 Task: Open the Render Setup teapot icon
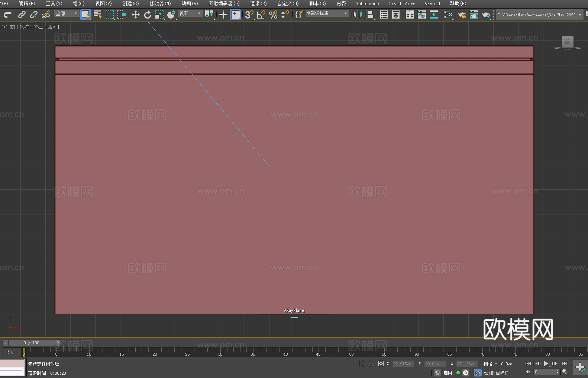point(462,14)
